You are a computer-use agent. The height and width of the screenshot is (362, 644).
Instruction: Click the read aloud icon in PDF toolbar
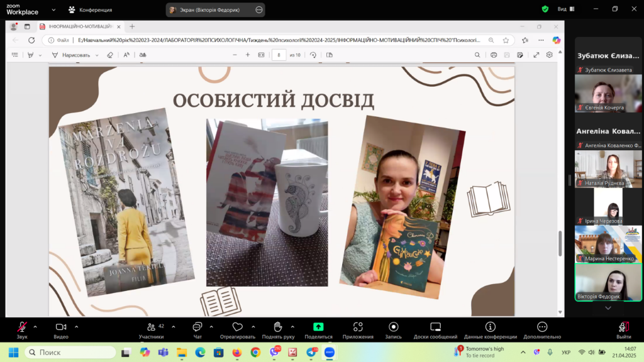126,55
